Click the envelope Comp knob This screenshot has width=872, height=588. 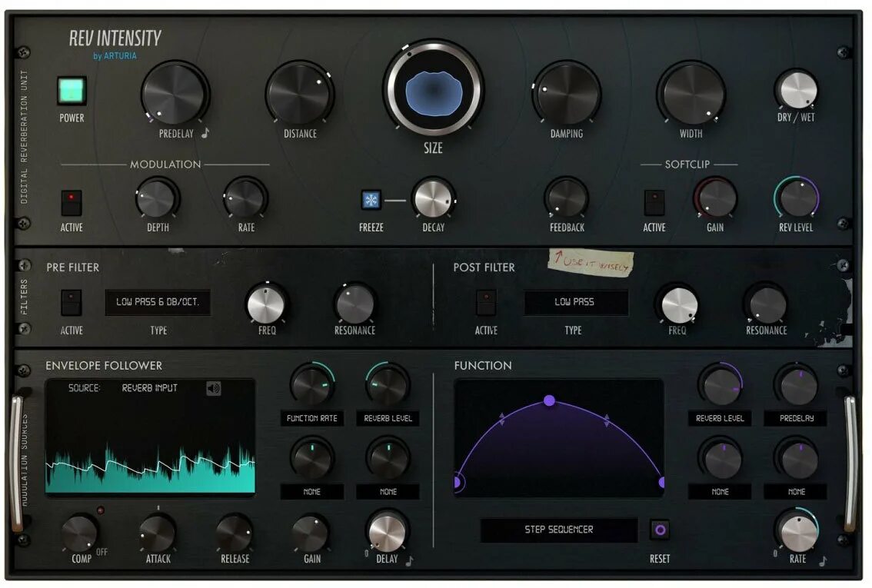(79, 533)
